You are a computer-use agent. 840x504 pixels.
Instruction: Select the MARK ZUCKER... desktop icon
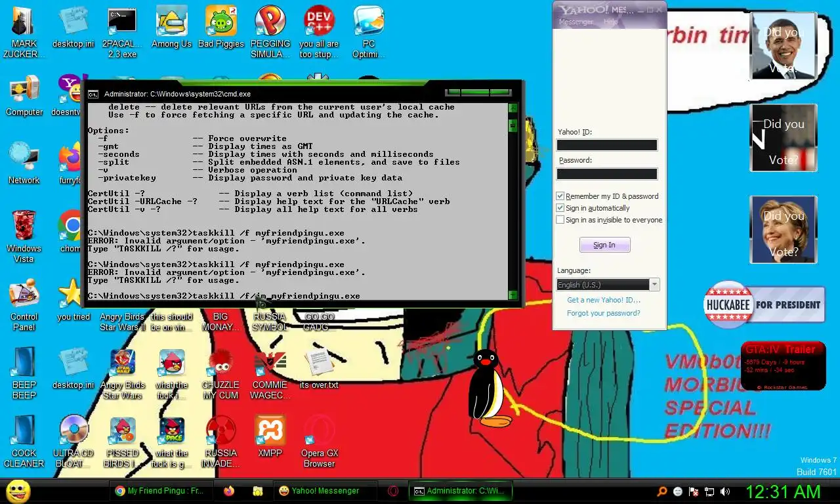point(24,32)
